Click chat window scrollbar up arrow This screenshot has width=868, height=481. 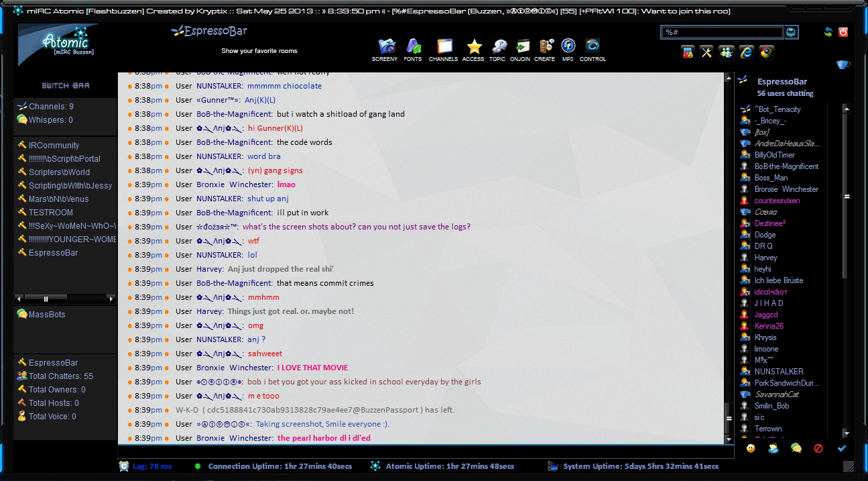pos(729,77)
